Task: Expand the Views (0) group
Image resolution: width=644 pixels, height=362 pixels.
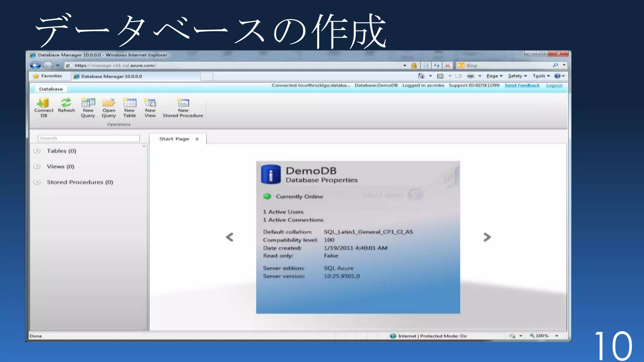Action: click(x=37, y=167)
